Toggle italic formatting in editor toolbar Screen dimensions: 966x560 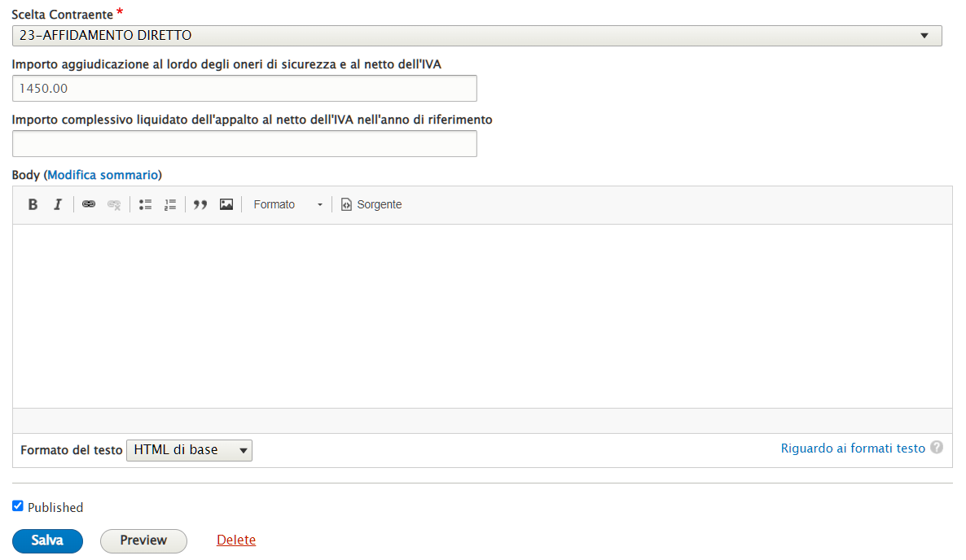pyautogui.click(x=58, y=204)
